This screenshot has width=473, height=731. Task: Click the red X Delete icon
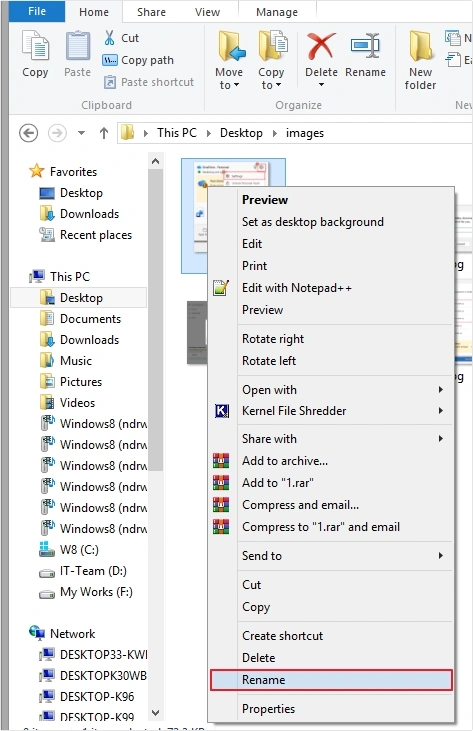click(321, 46)
